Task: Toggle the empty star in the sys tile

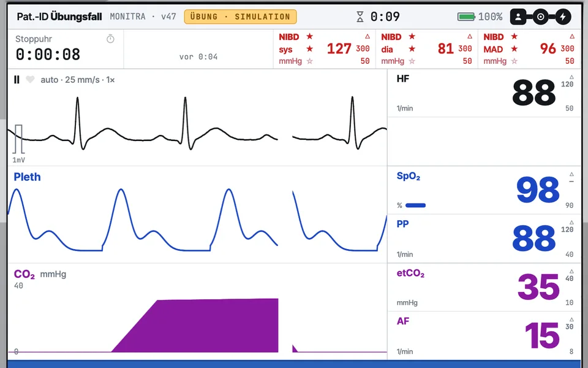Action: pos(309,61)
